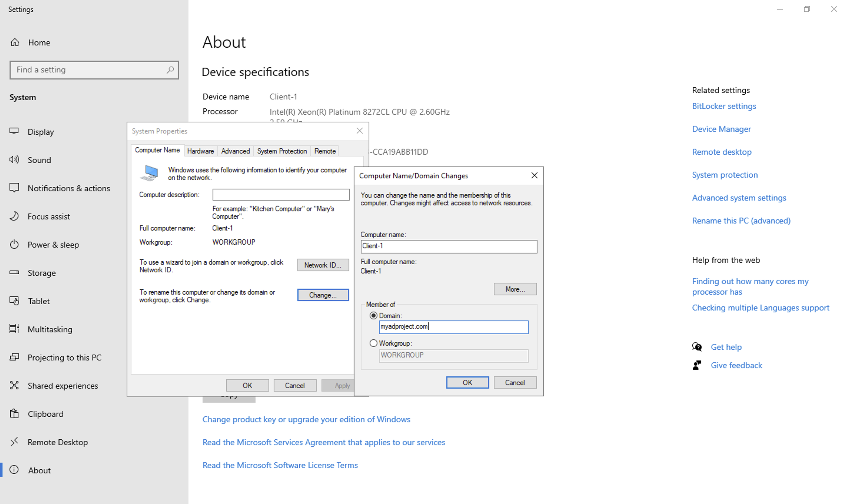Image resolution: width=846 pixels, height=504 pixels.
Task: Open Sound settings via the speaker icon
Action: point(14,160)
